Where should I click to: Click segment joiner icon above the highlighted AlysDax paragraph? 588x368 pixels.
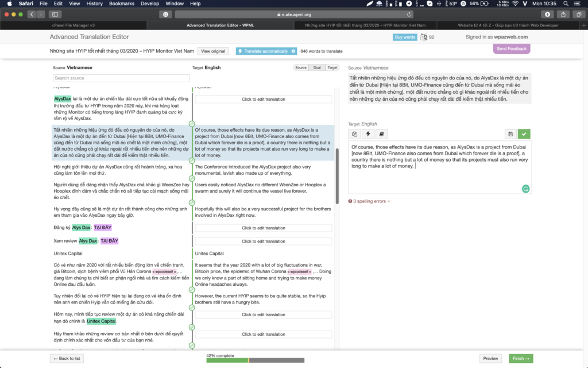click(192, 124)
